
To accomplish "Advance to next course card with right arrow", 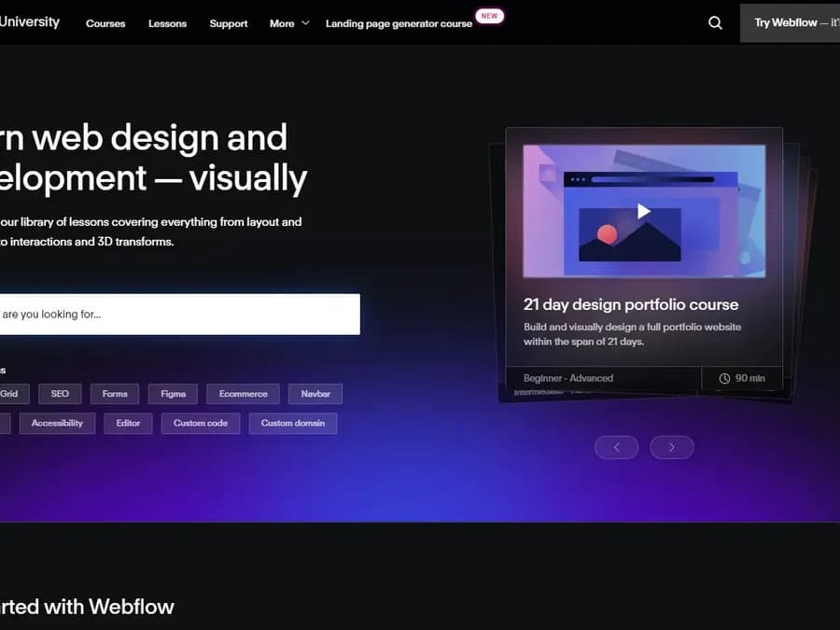I will tap(672, 447).
